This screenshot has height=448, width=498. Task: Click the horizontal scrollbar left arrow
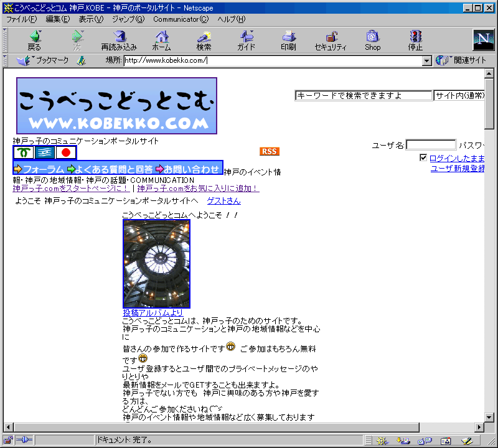[x=9, y=427]
